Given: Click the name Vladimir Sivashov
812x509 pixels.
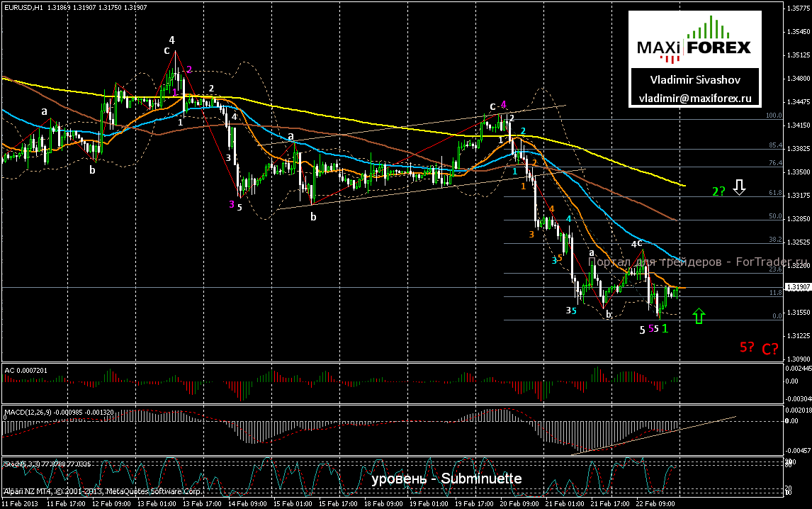Looking at the screenshot, I should [x=695, y=80].
